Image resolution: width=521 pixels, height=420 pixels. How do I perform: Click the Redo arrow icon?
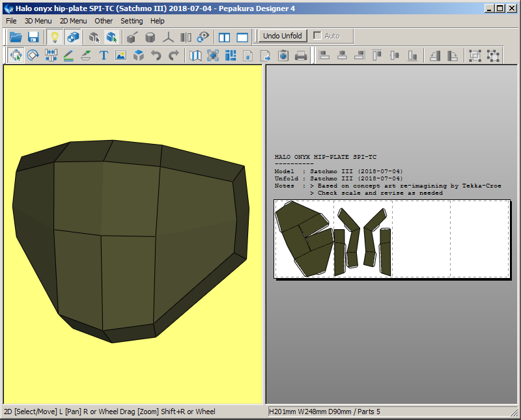(x=173, y=56)
